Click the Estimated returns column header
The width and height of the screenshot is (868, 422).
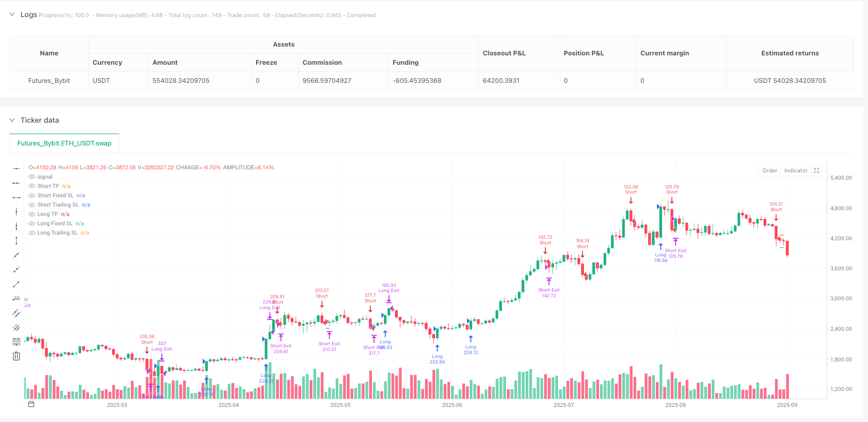(789, 53)
